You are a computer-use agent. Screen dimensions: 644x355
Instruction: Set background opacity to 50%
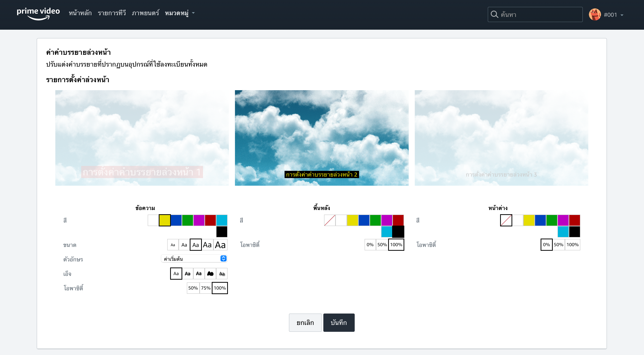coord(382,244)
